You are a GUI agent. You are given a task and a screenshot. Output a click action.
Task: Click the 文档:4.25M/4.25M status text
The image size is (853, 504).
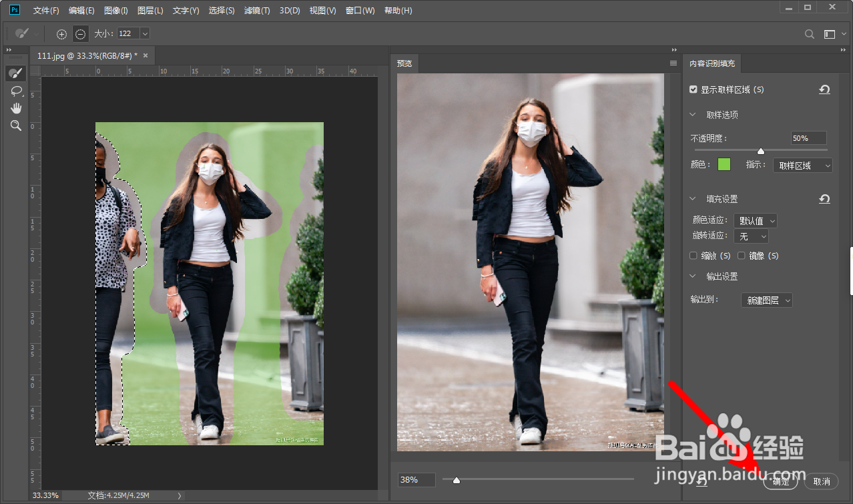pyautogui.click(x=118, y=495)
